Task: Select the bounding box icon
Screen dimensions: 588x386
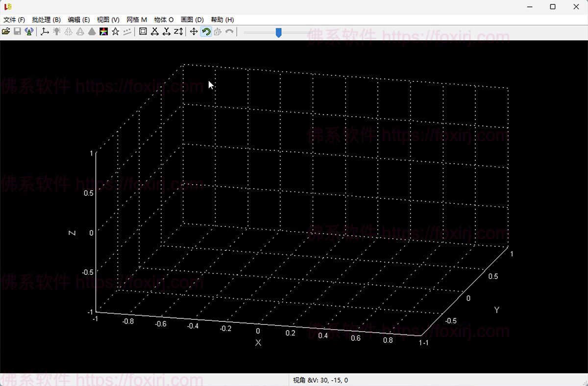Action: pyautogui.click(x=142, y=31)
